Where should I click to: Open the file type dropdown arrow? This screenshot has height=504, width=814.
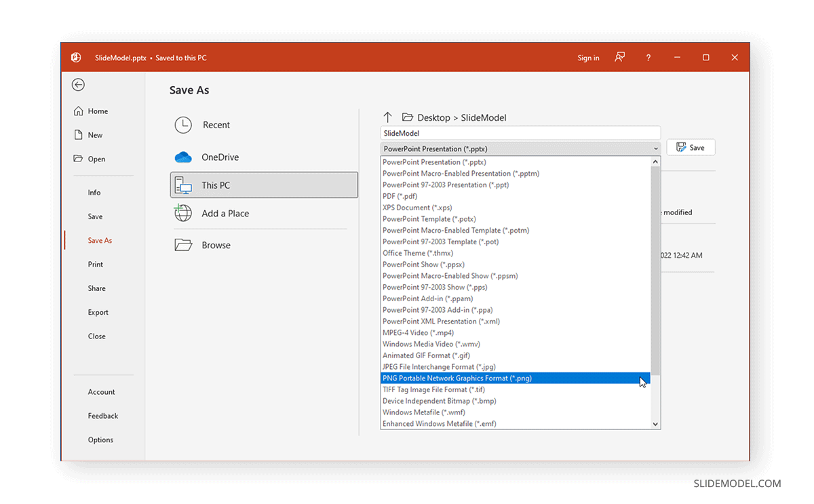[x=656, y=149]
